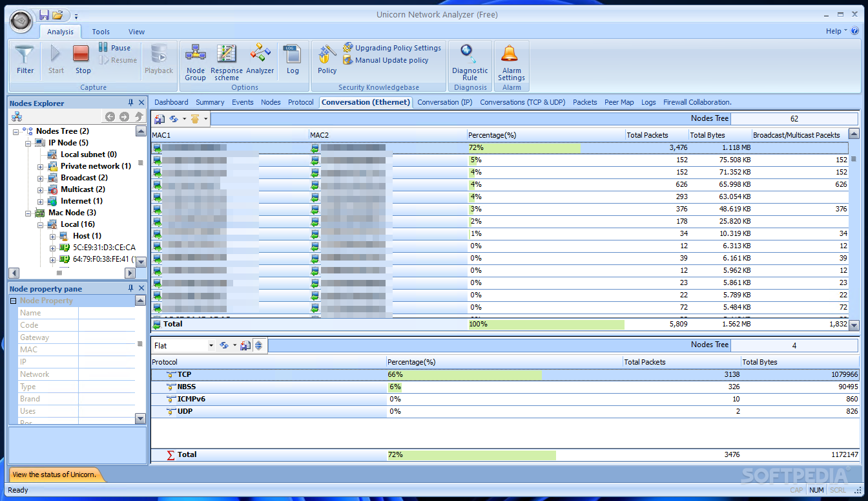
Task: Open the Summary tab
Action: point(210,102)
